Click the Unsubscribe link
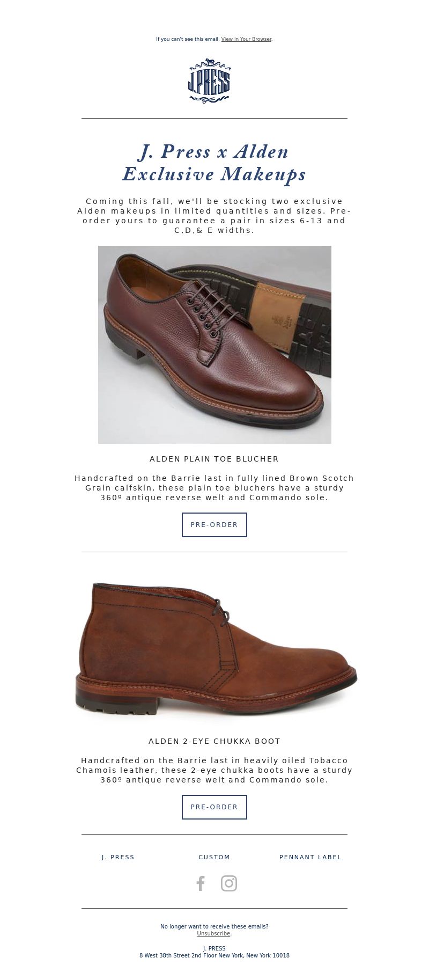This screenshot has height=980, width=429. 213,933
